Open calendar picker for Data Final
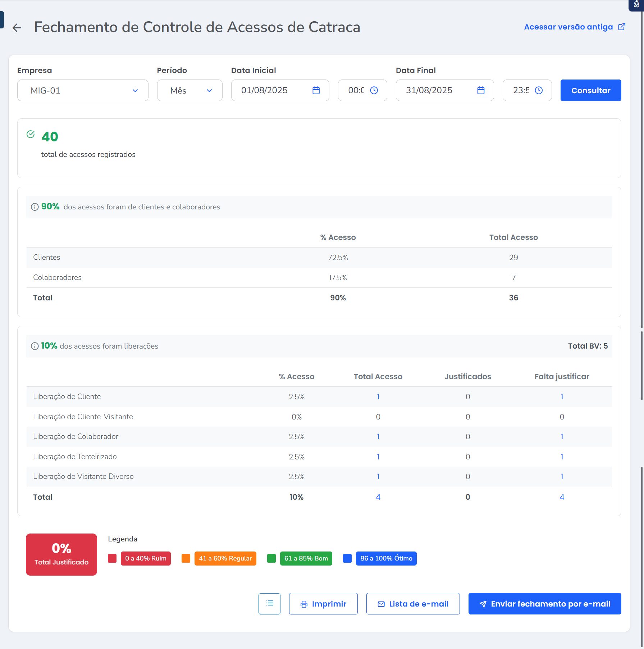 [x=480, y=90]
